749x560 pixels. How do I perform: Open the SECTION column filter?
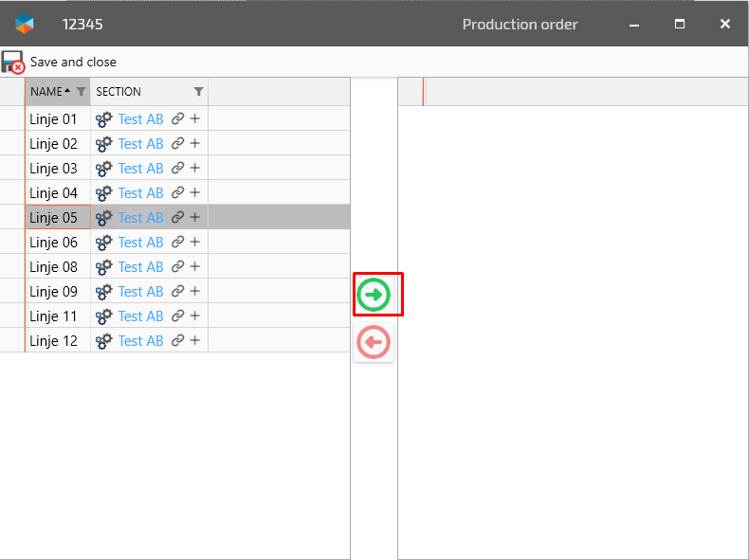(x=198, y=92)
